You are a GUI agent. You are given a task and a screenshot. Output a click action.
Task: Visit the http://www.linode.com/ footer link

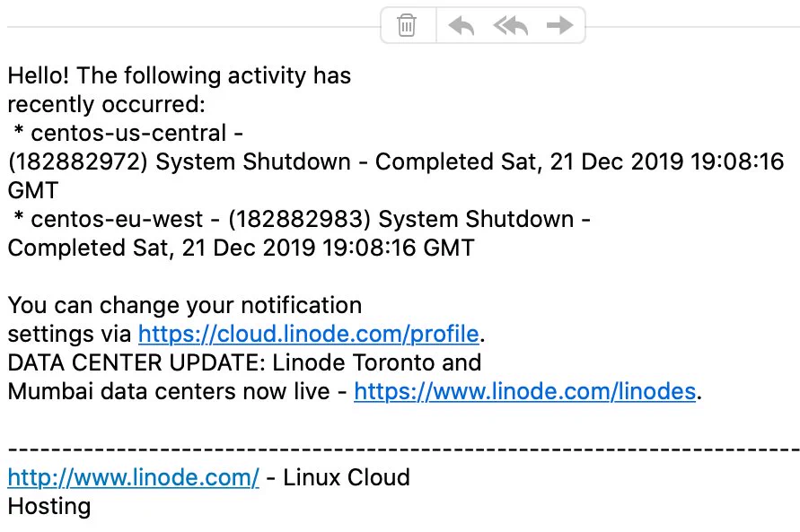(133, 478)
